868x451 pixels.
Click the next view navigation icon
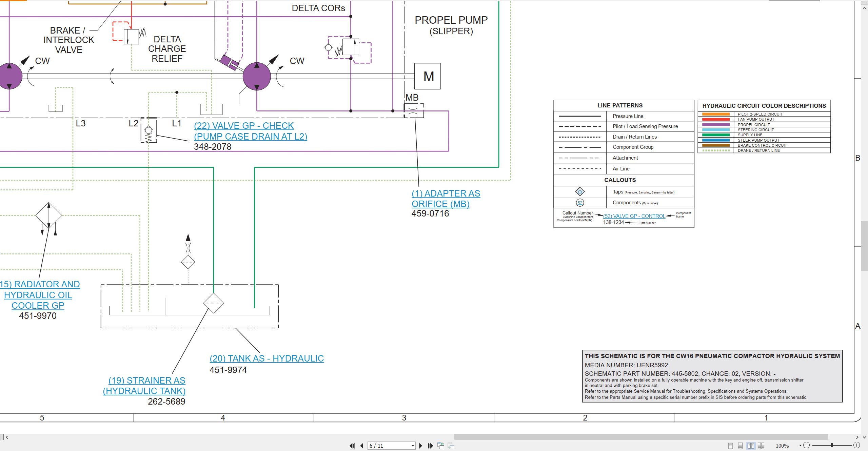pyautogui.click(x=451, y=446)
